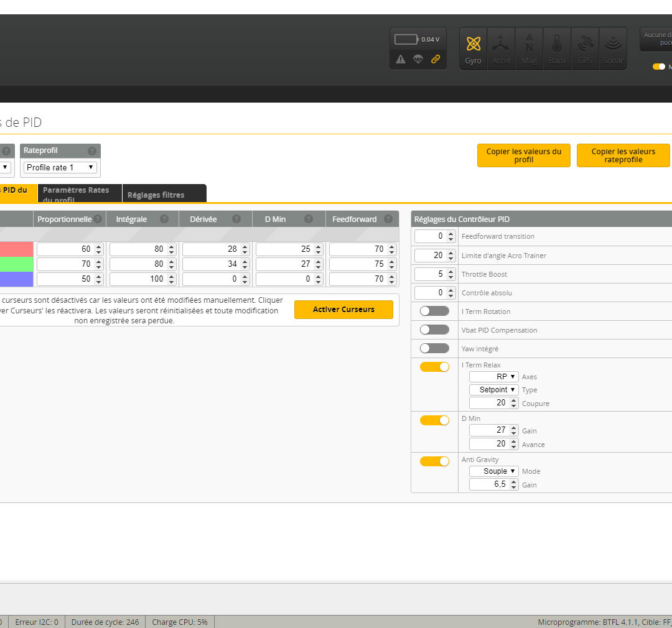The height and width of the screenshot is (628, 672).
Task: Toggle the yellow switch in top-right header
Action: point(659,67)
